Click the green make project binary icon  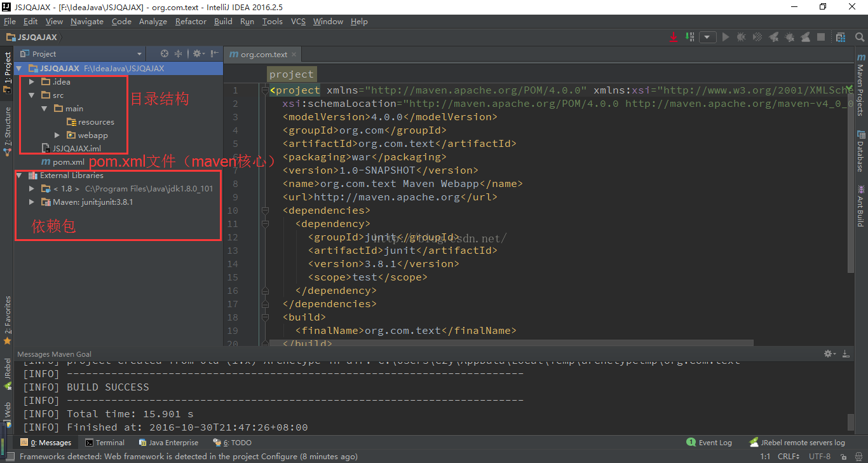pos(690,37)
